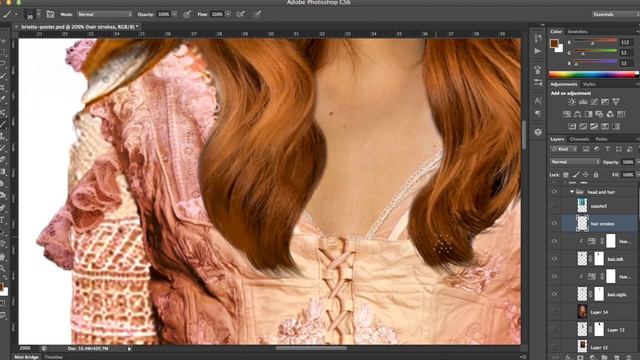Select the Type tool in toolbar

point(3,220)
